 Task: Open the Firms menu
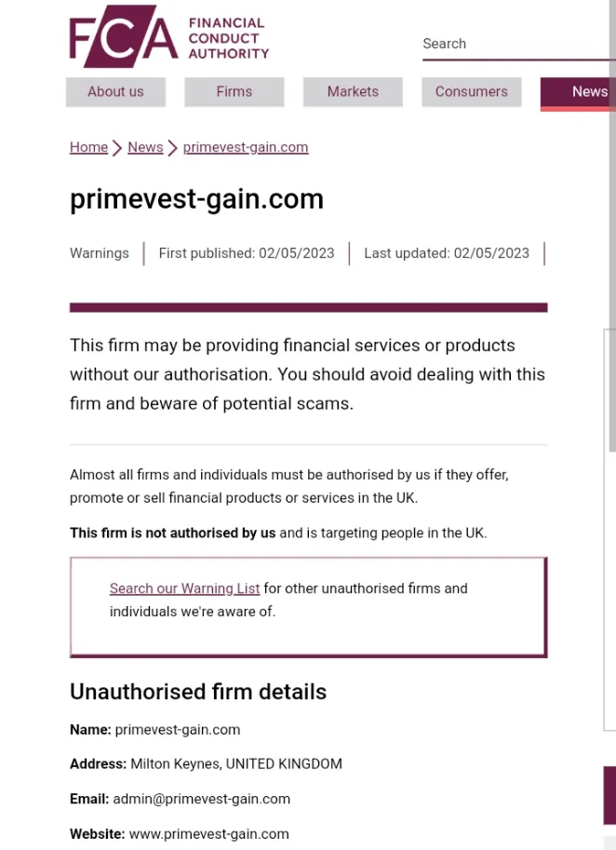234,91
